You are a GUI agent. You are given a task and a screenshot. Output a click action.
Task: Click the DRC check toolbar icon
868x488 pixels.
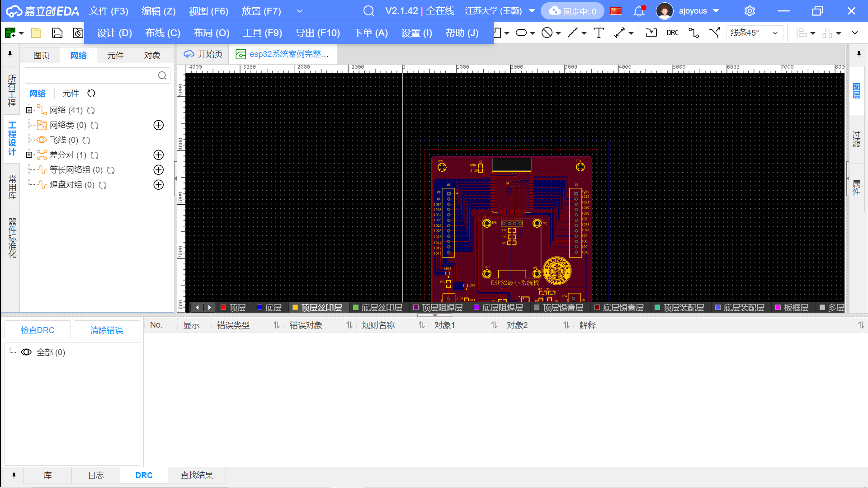point(672,33)
